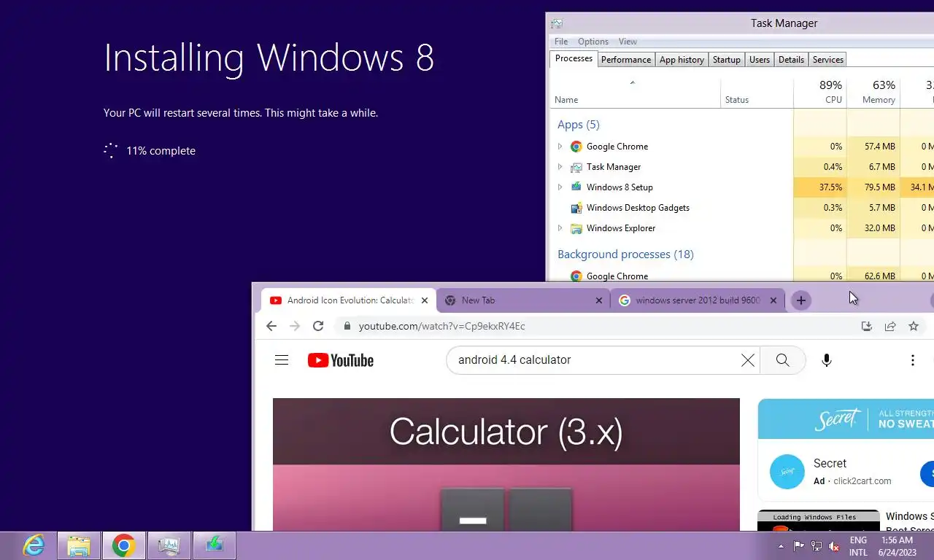The height and width of the screenshot is (560, 934).
Task: Go back in Chrome
Action: [x=271, y=326]
